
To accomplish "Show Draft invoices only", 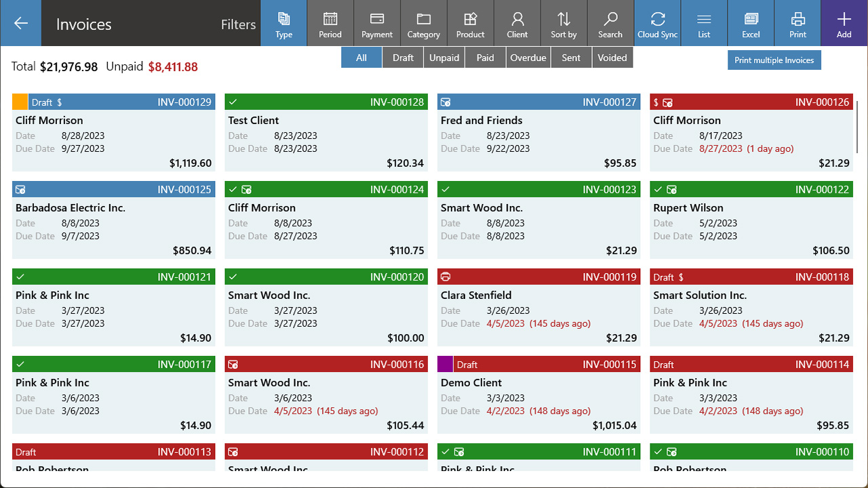I will [403, 58].
